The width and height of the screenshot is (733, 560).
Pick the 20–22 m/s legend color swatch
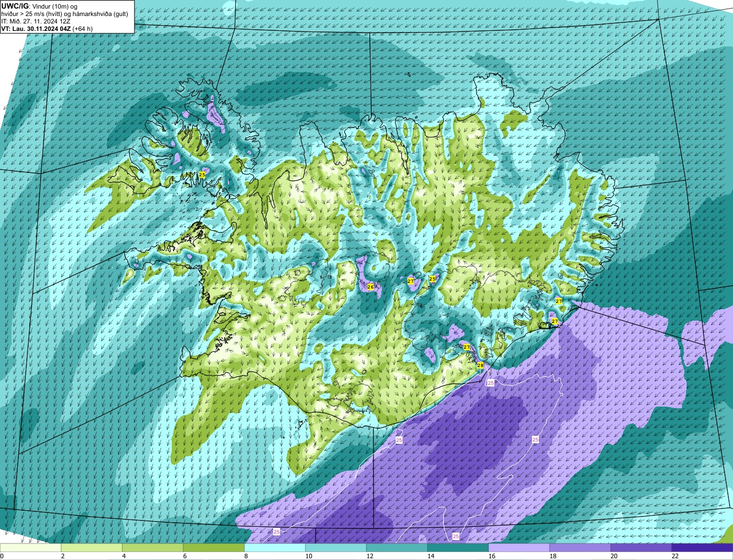click(x=641, y=548)
